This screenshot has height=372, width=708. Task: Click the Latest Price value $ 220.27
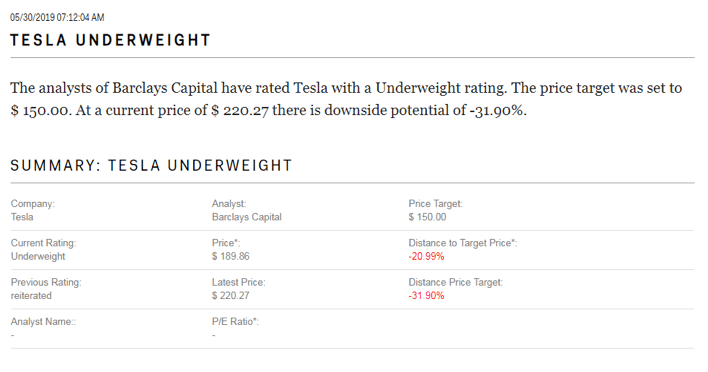point(230,296)
